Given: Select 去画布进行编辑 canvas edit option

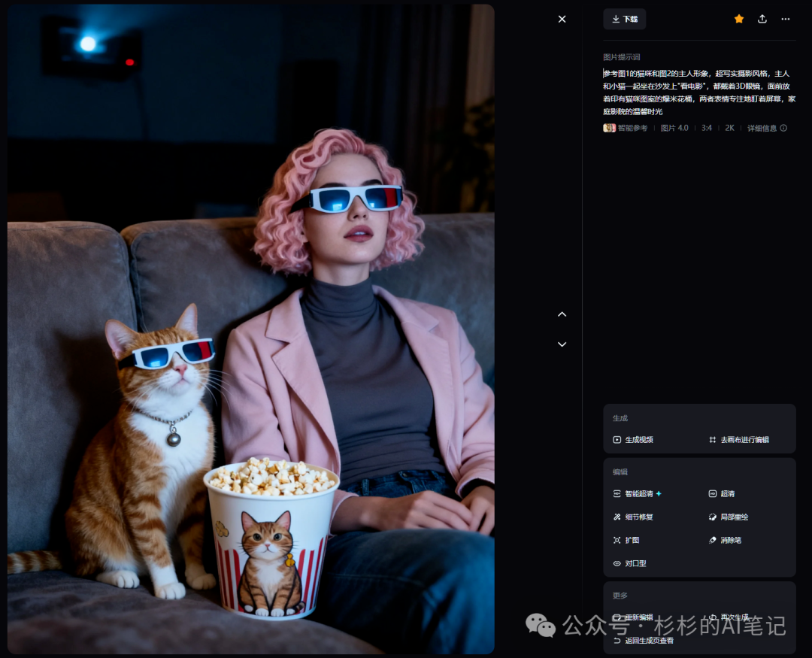Looking at the screenshot, I should [x=739, y=439].
